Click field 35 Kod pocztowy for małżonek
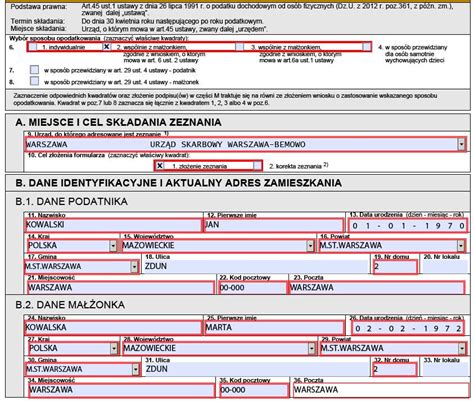The width and height of the screenshot is (474, 401). (254, 390)
